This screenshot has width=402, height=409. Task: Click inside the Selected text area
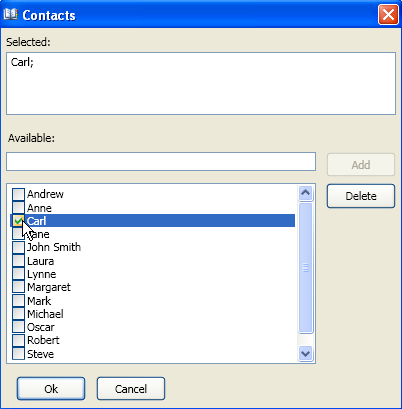click(201, 84)
